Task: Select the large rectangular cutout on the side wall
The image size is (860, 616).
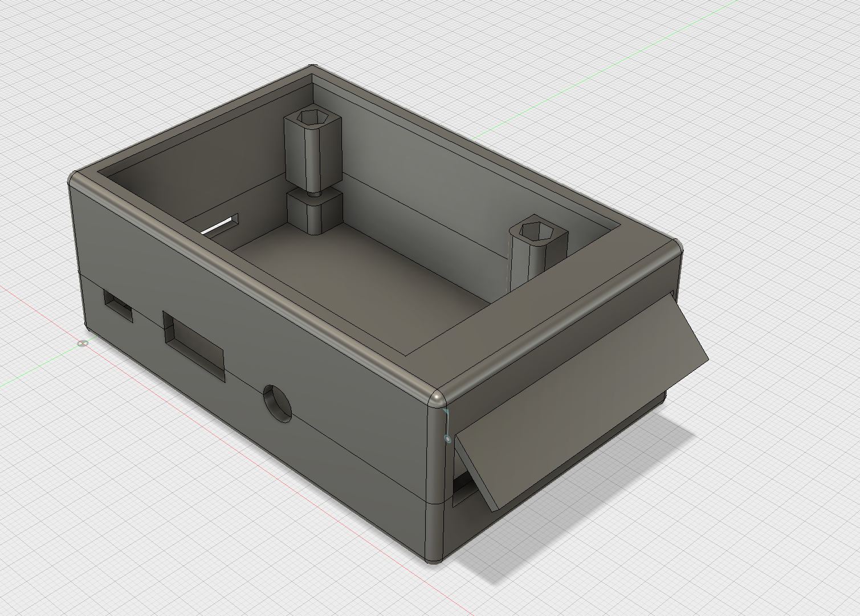Action: (x=194, y=345)
